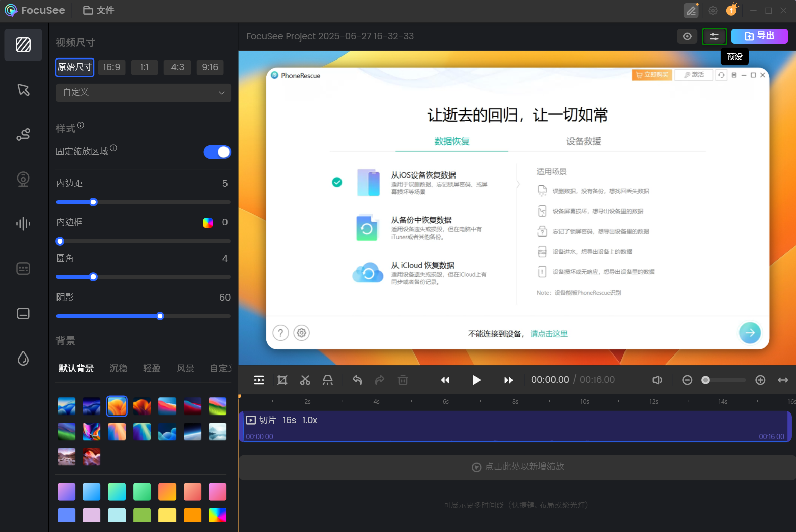
Task: Select the crop tool in timeline toolbar
Action: coord(282,380)
